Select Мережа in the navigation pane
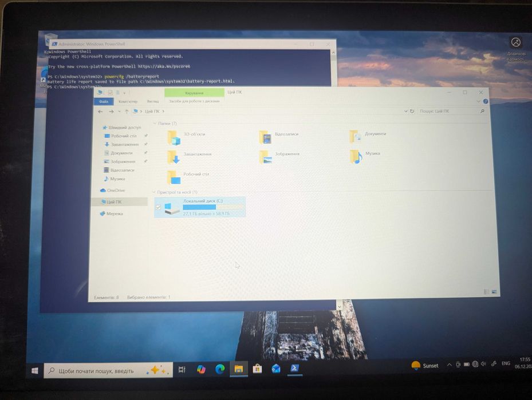The width and height of the screenshot is (532, 400). point(112,213)
